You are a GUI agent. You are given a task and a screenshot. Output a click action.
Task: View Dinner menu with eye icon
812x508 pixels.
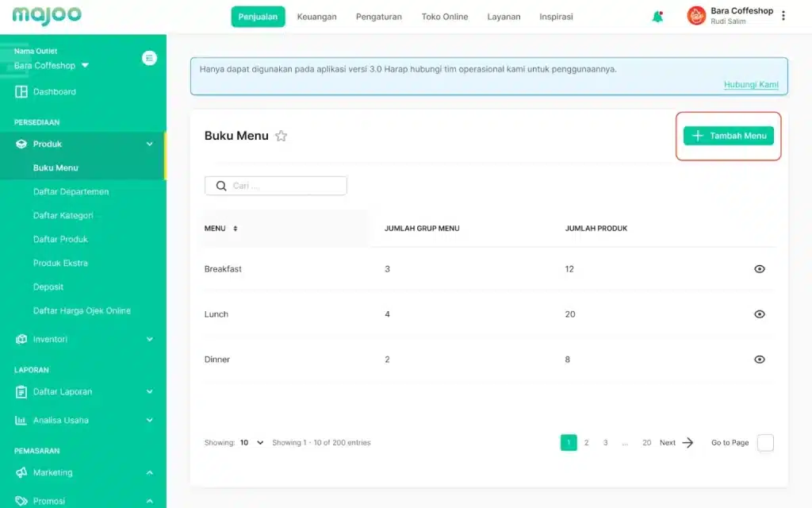click(x=759, y=360)
